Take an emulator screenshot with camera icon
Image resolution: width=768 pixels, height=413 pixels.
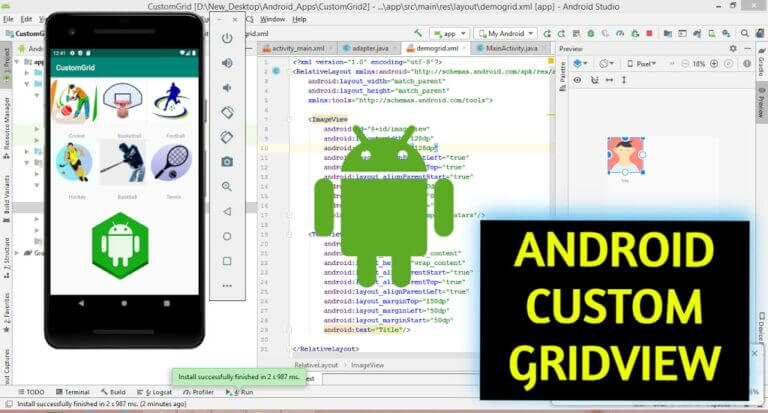(227, 162)
